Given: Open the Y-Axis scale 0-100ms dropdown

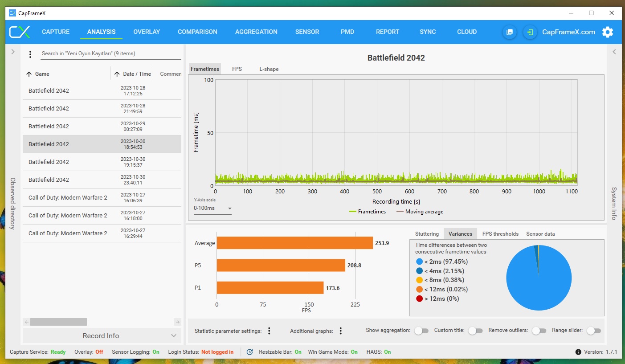Looking at the screenshot, I should [212, 208].
